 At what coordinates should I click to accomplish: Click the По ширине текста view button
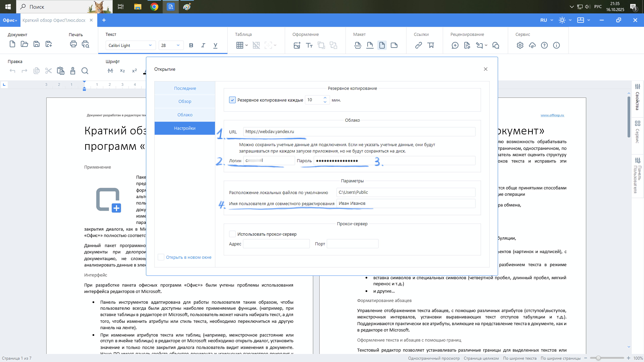(520, 358)
